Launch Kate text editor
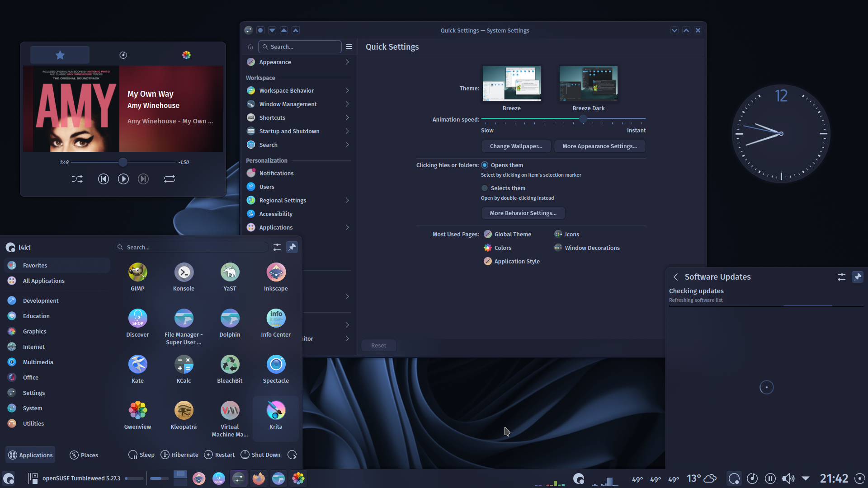This screenshot has height=488, width=868. [137, 369]
